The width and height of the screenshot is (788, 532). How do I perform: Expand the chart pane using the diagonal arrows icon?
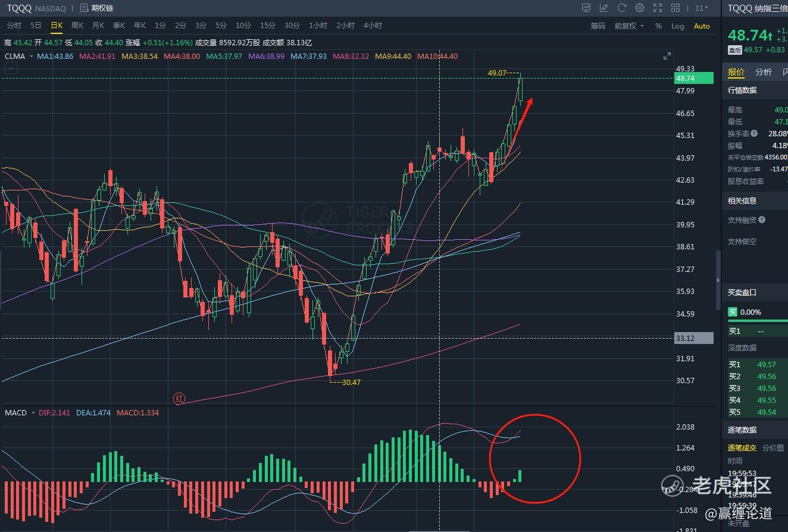click(667, 56)
